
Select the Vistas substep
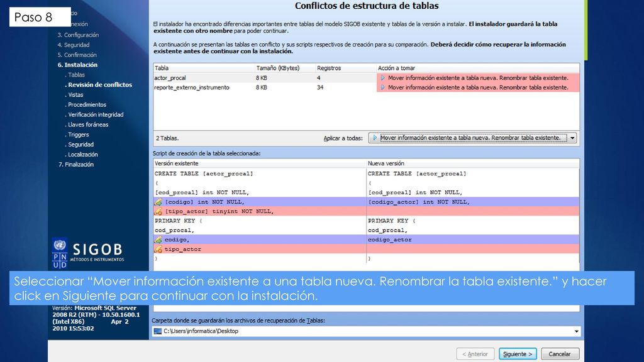coord(74,95)
